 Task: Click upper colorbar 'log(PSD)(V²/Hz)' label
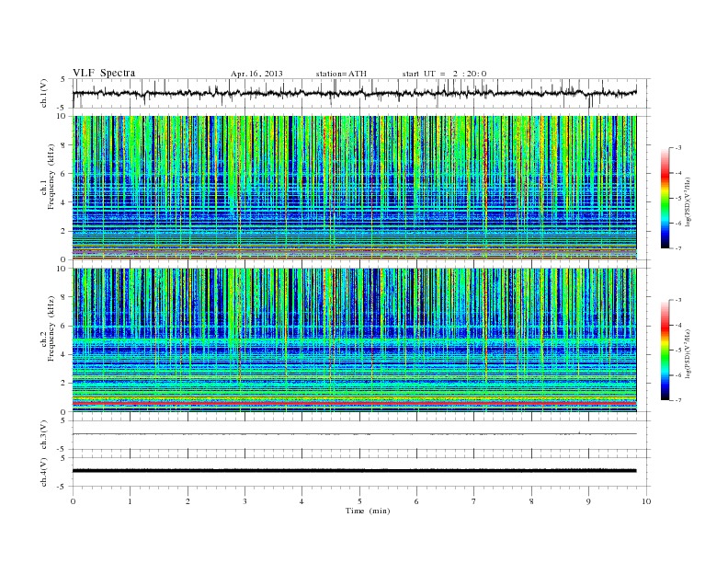[x=688, y=201]
